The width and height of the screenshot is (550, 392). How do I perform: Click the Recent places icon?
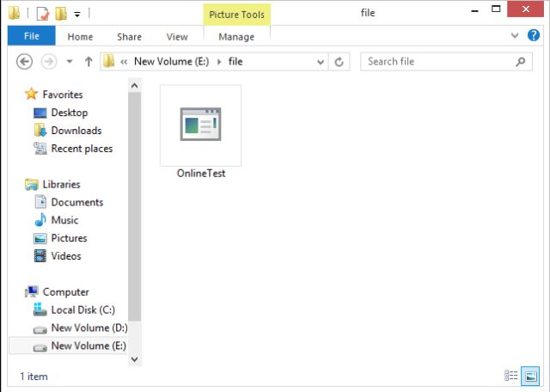click(x=40, y=148)
